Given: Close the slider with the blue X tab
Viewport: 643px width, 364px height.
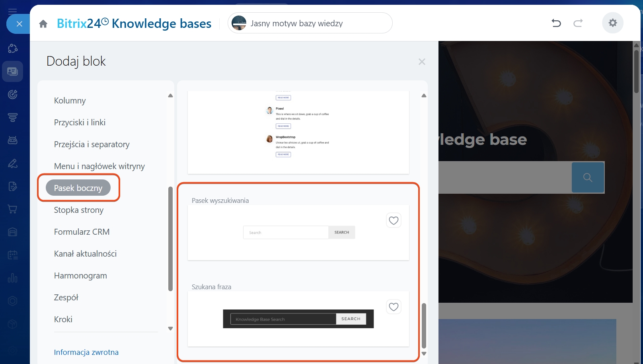Looking at the screenshot, I should pos(19,24).
